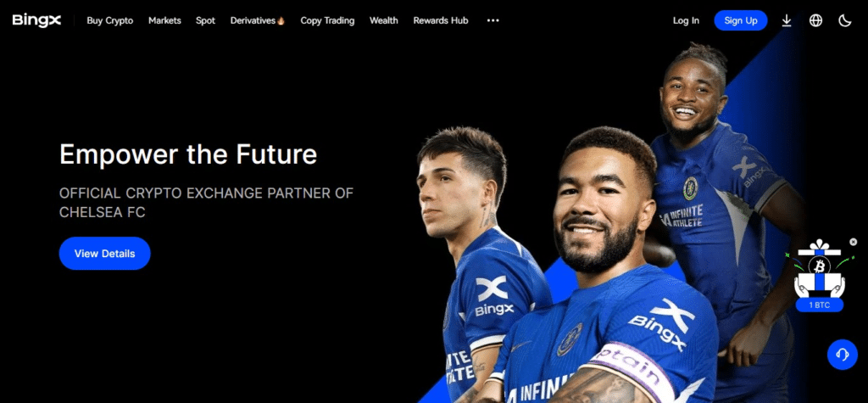Open the app download icon
868x403 pixels.
[x=786, y=20]
